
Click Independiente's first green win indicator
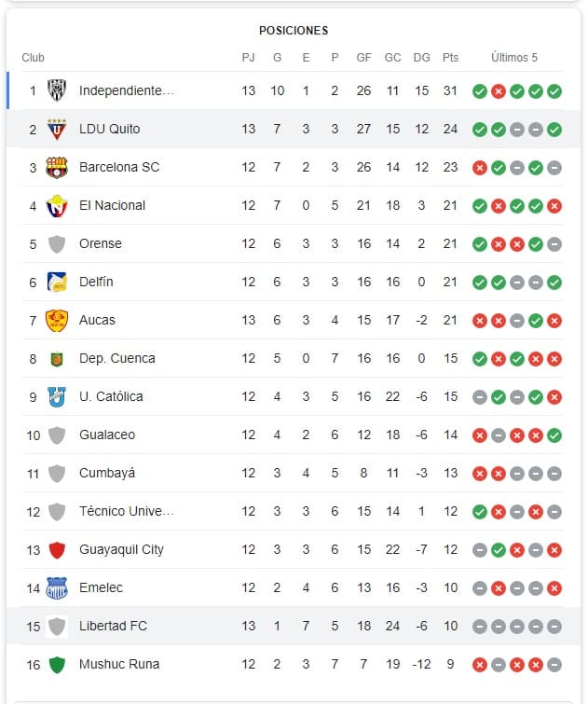click(479, 90)
